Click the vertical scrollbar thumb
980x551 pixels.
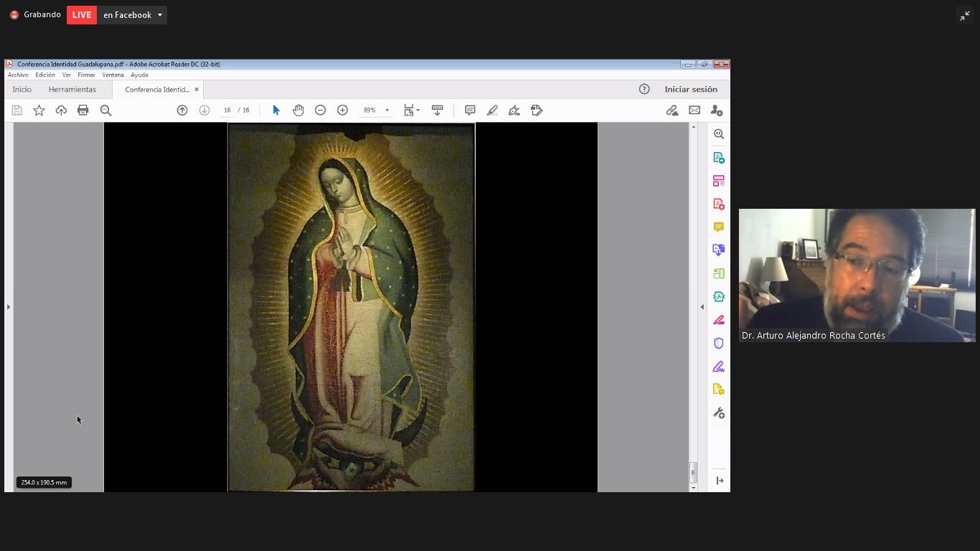pyautogui.click(x=693, y=472)
